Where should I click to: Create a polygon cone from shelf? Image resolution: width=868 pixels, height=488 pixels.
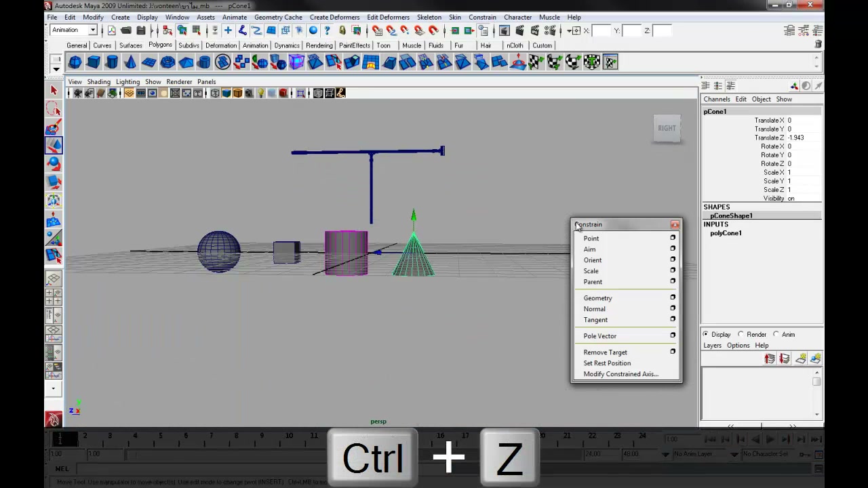pos(130,62)
